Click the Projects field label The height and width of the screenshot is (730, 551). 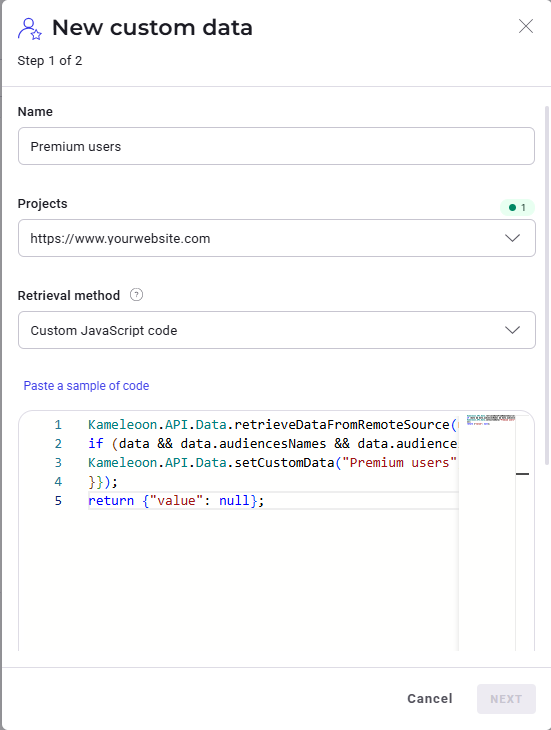coord(42,204)
